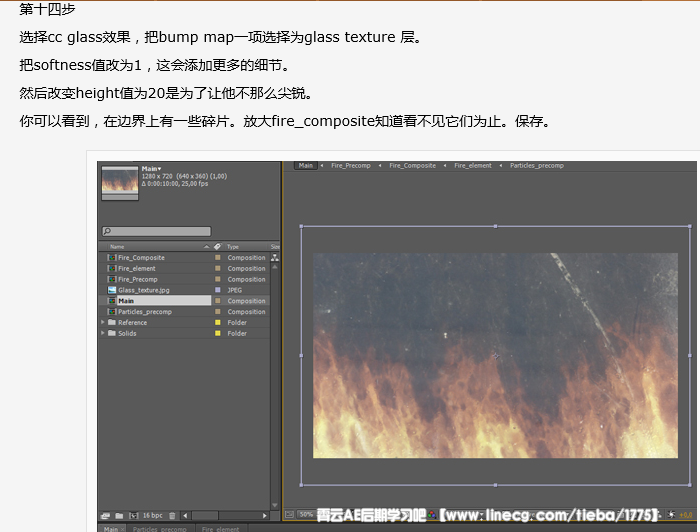This screenshot has height=532, width=700.
Task: Click arrow before Fire_Composite in comp navigator
Action: pyautogui.click(x=380, y=166)
